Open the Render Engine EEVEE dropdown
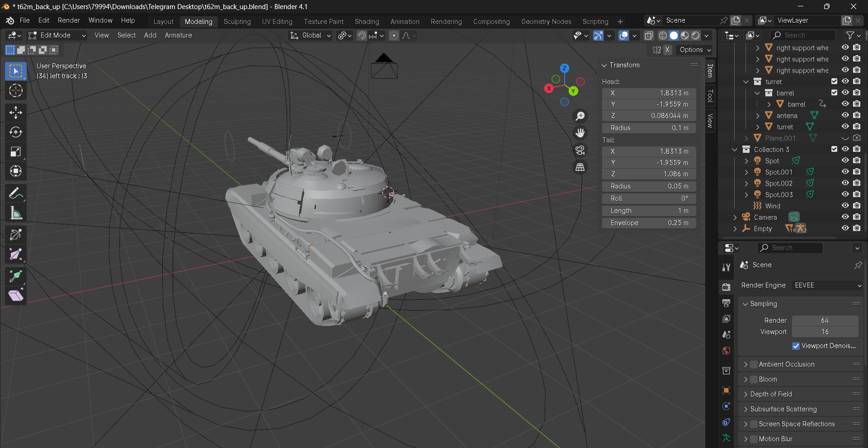868x448 pixels. click(x=827, y=285)
